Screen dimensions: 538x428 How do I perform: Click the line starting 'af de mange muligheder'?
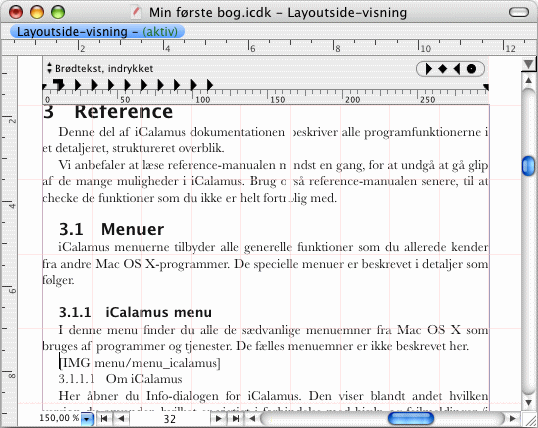coord(265,181)
